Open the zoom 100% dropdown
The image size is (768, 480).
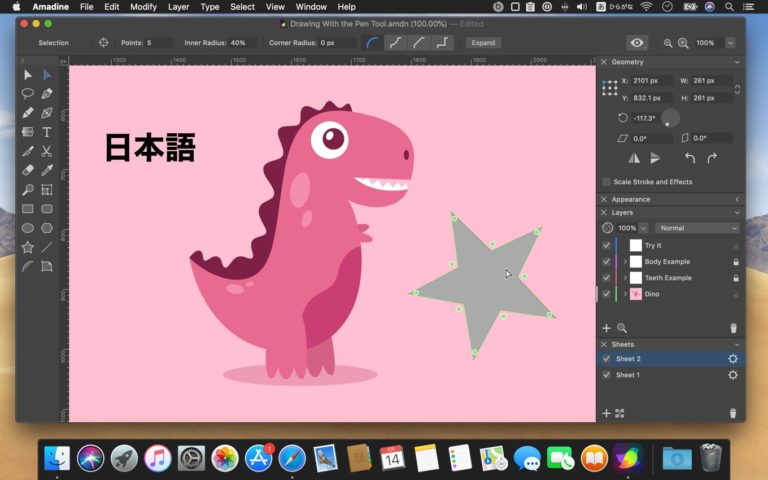point(730,43)
